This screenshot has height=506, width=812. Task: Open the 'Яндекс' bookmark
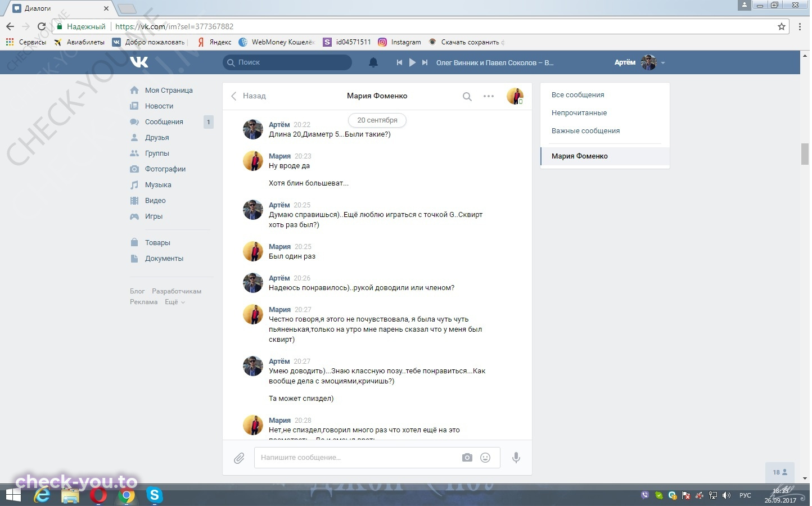pos(214,42)
